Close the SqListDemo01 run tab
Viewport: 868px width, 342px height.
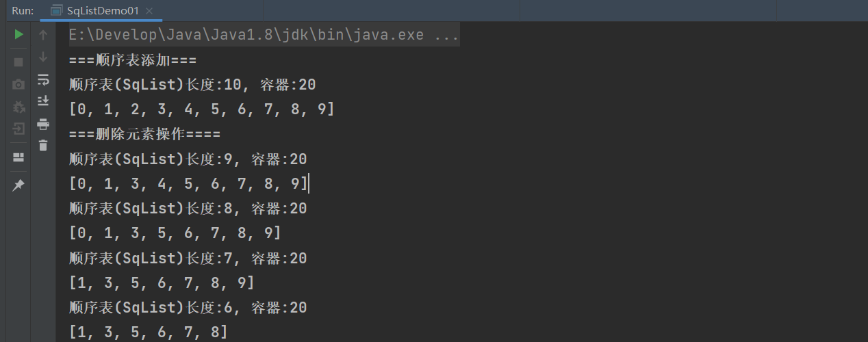149,11
